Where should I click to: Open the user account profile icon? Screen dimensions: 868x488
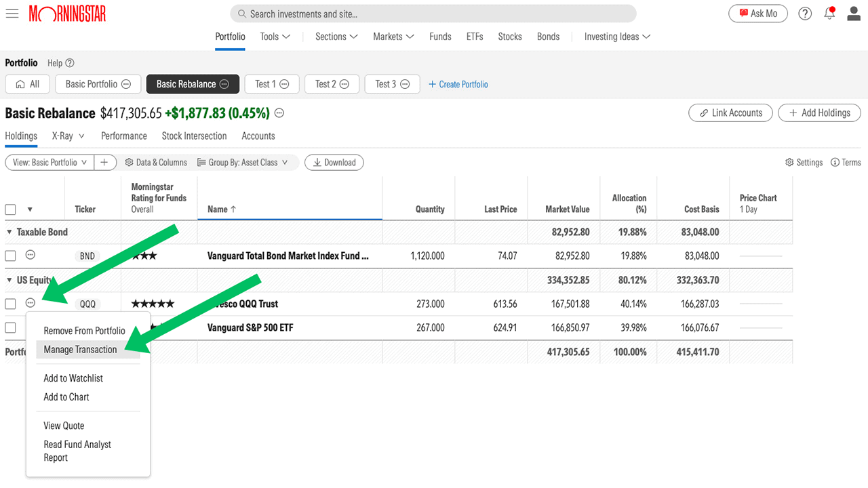(x=853, y=13)
